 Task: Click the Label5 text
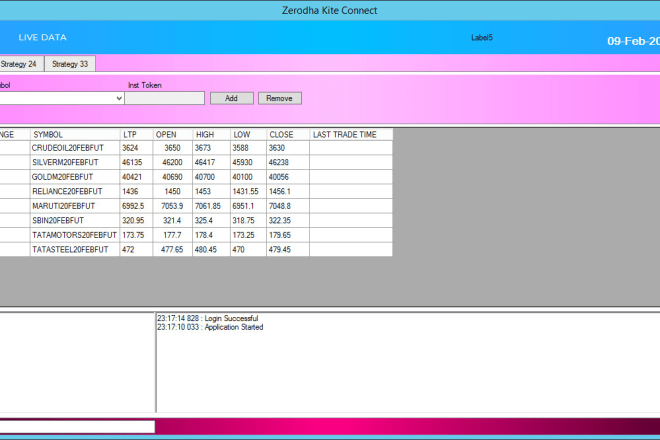(x=482, y=37)
